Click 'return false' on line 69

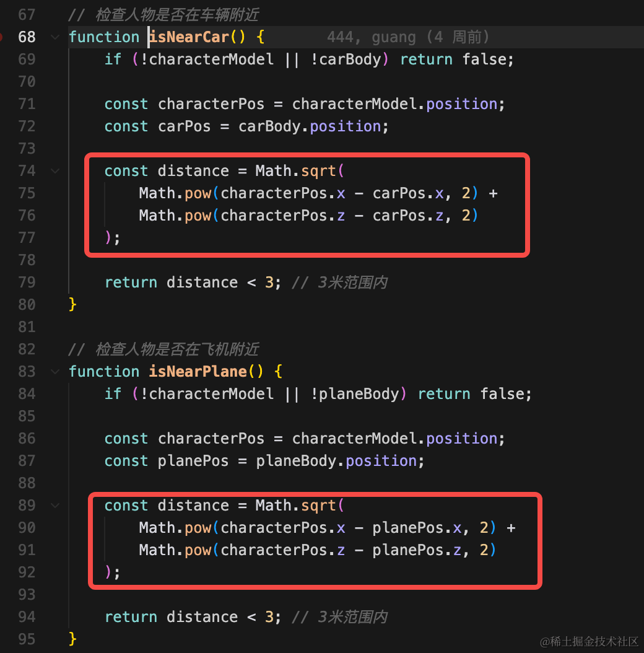pos(453,59)
